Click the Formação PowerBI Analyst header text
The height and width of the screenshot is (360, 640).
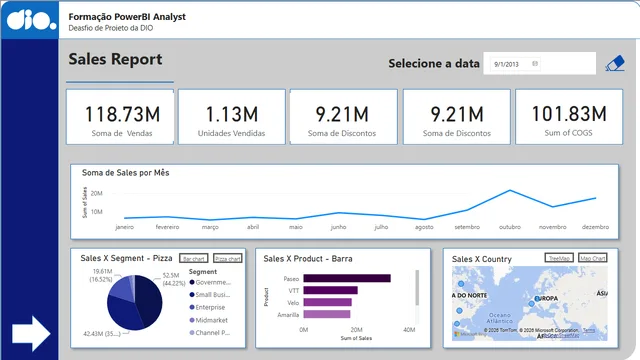[x=127, y=17]
